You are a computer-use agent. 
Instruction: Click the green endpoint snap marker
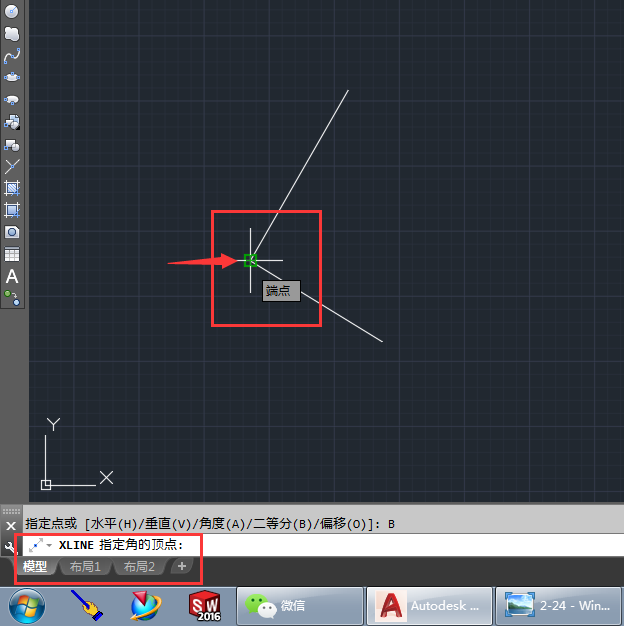[250, 260]
